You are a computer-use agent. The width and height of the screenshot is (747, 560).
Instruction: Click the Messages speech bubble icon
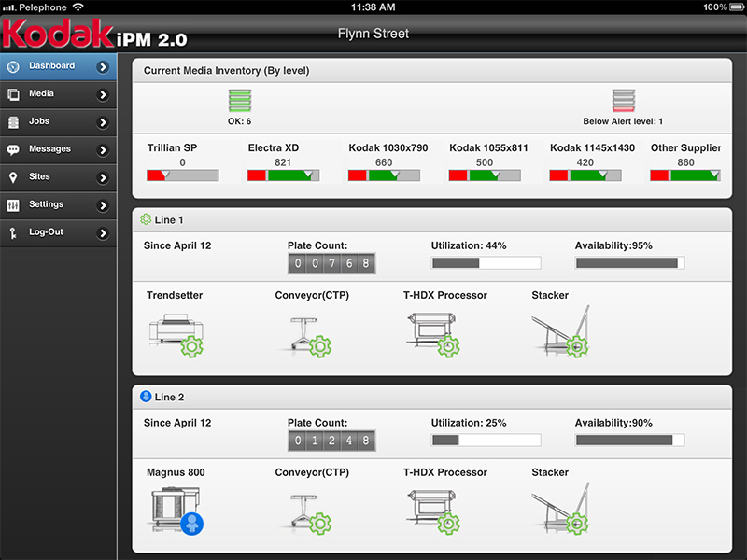coord(13,150)
